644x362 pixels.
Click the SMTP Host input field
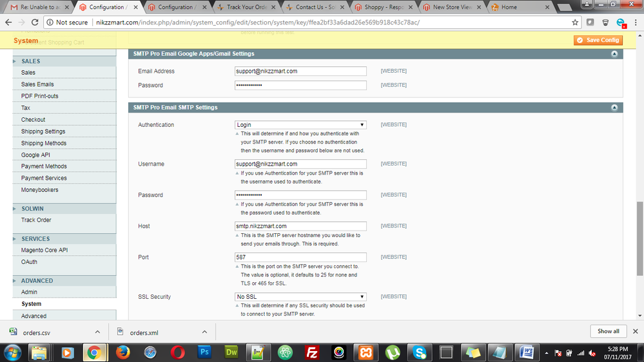(x=300, y=226)
